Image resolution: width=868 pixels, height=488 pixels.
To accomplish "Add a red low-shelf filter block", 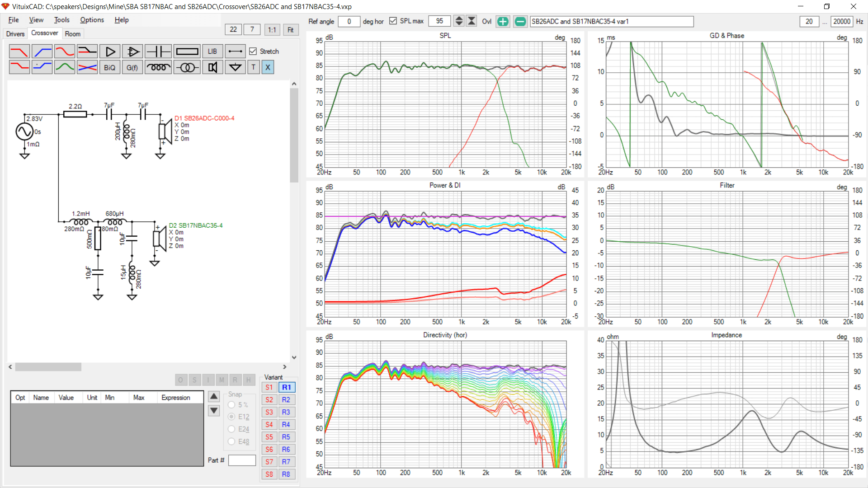I will pyautogui.click(x=19, y=67).
